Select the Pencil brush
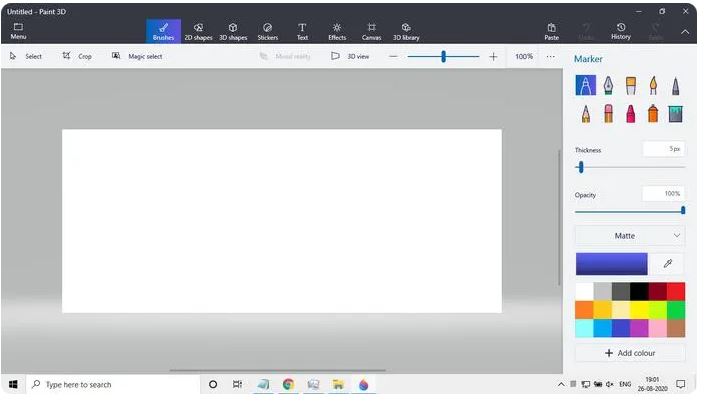 pyautogui.click(x=586, y=114)
